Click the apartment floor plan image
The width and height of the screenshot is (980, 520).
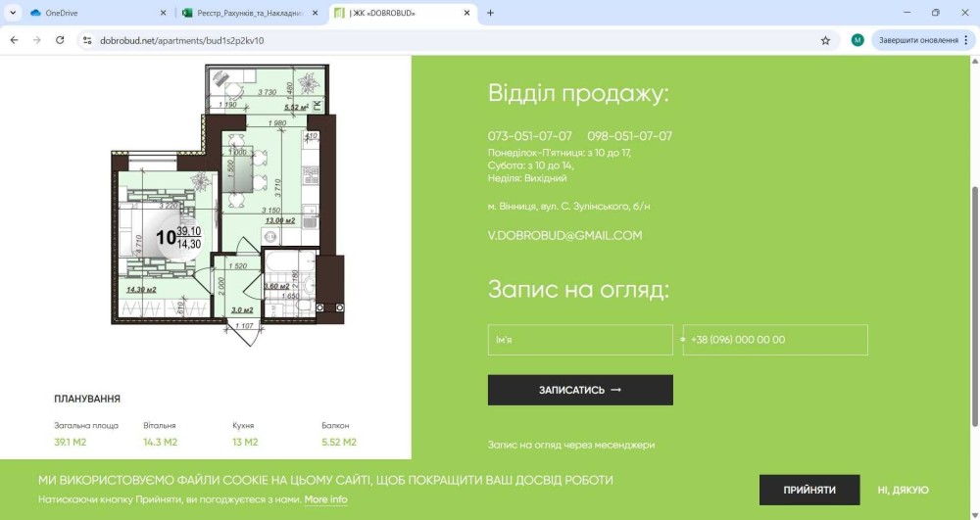pyautogui.click(x=227, y=204)
